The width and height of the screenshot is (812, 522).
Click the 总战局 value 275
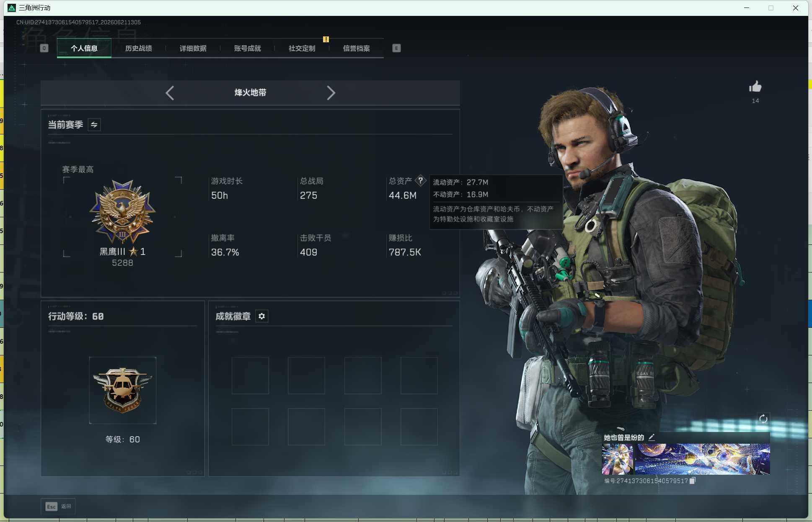click(308, 195)
